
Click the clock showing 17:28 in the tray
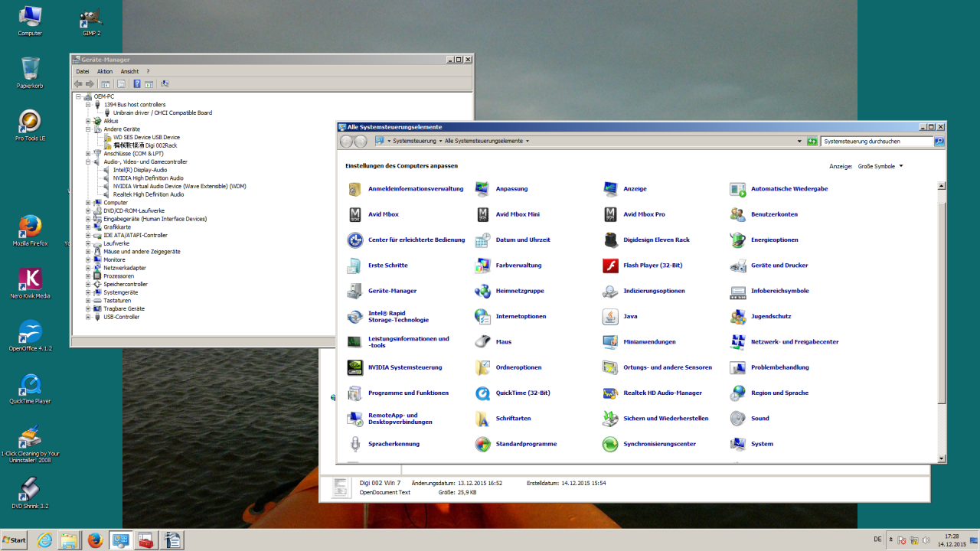click(x=951, y=536)
